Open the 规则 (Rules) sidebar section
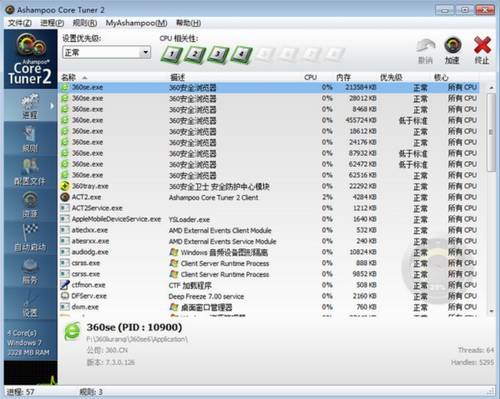The width and height of the screenshot is (500, 399). click(x=30, y=139)
